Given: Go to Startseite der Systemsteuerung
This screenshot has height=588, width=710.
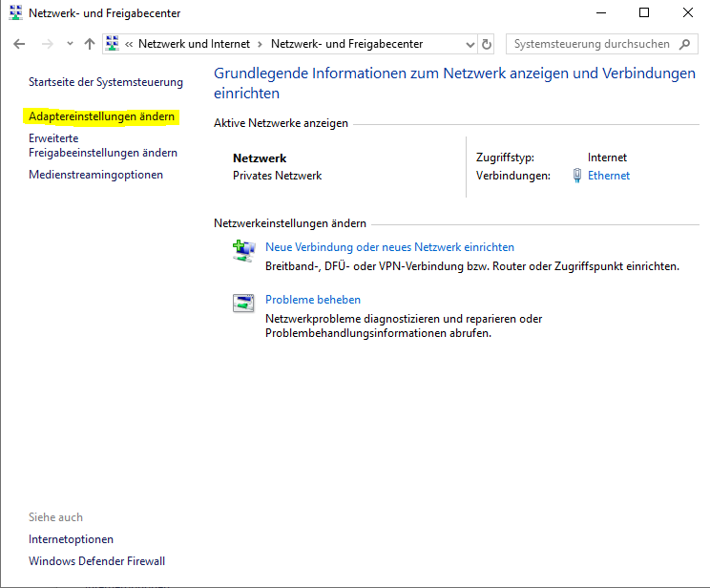Looking at the screenshot, I should pyautogui.click(x=106, y=82).
